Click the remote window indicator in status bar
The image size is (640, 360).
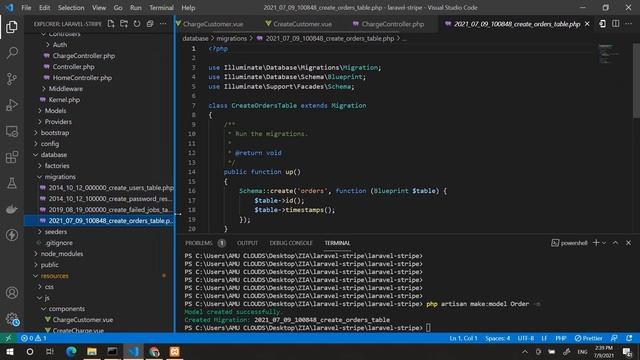click(8, 338)
